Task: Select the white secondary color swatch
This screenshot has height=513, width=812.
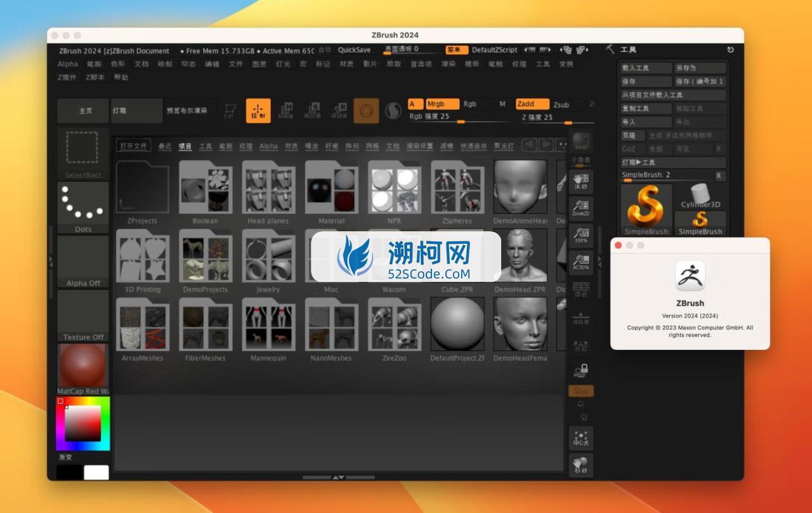Action: (96, 472)
